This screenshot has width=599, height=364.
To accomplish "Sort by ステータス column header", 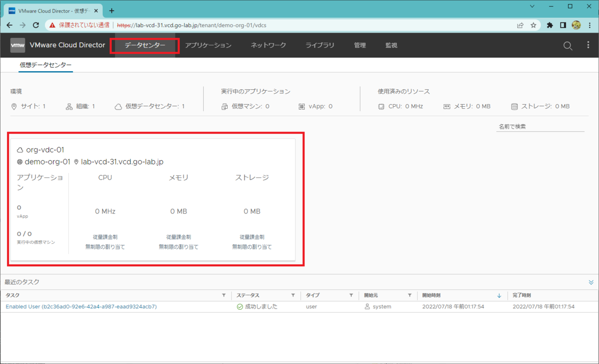I will 248,295.
